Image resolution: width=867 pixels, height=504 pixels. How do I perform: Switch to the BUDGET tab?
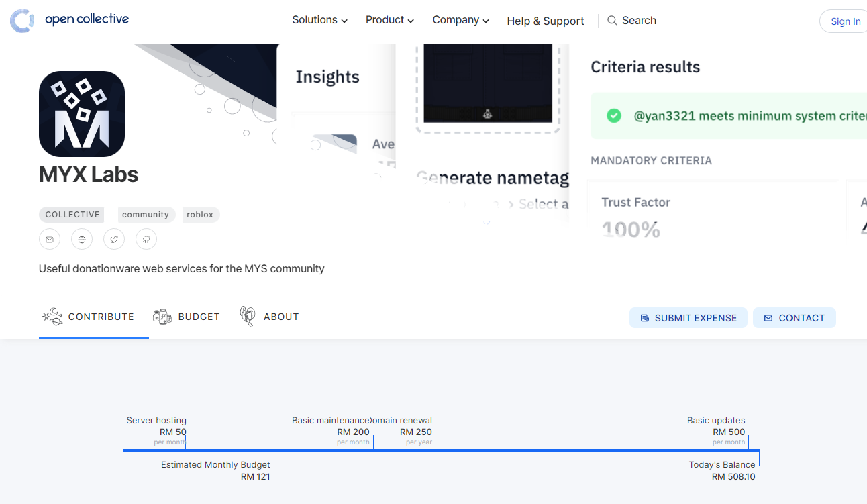point(187,317)
